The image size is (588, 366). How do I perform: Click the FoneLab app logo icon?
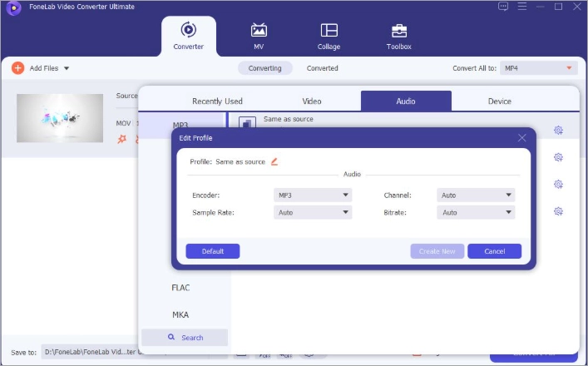point(14,7)
